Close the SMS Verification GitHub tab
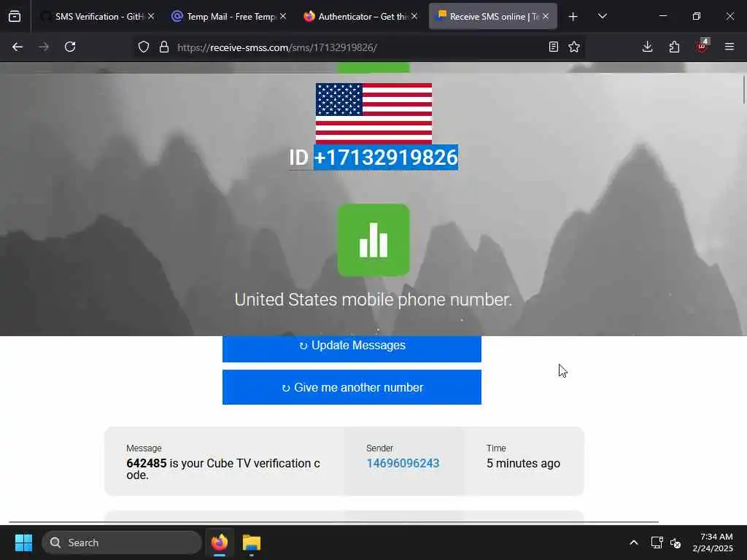Screen dimensions: 747x560 [151, 17]
